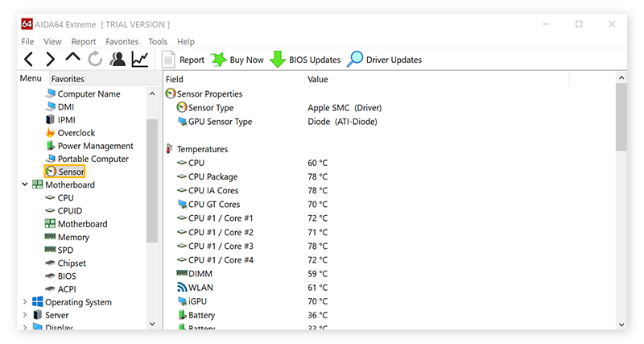Screen dimensions: 644x344
Task: Expand the Operating System tree node
Action: [25, 302]
